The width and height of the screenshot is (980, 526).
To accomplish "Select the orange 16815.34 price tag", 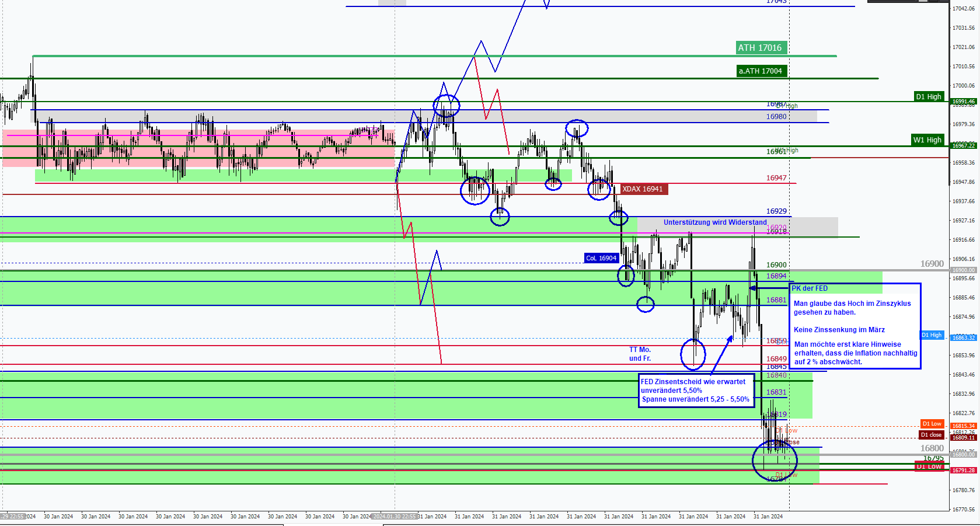I will [x=964, y=426].
